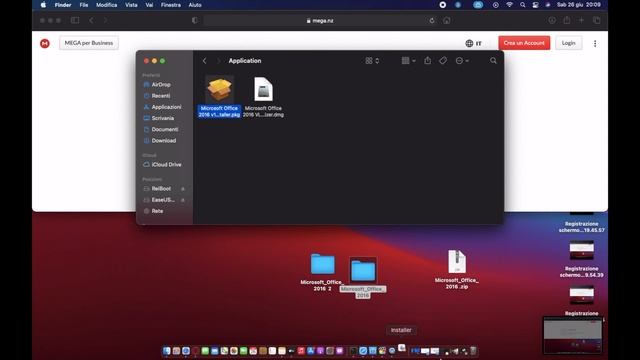
Task: Open the Finder group-by options dropdown
Action: pos(408,61)
